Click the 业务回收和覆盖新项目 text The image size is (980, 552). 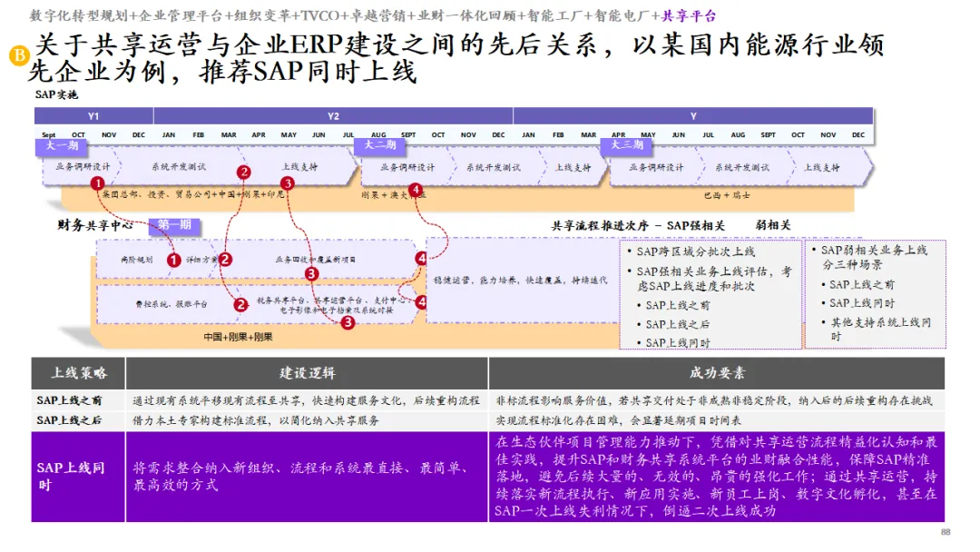(316, 259)
